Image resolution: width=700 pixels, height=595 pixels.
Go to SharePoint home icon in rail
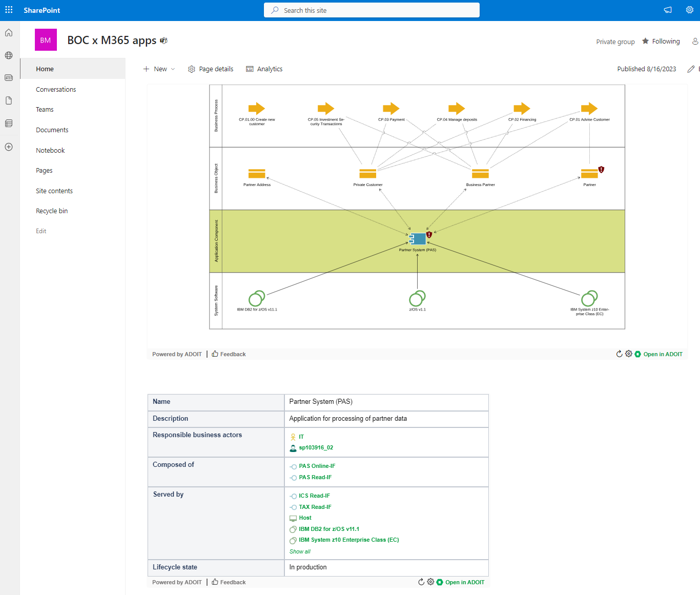click(9, 33)
